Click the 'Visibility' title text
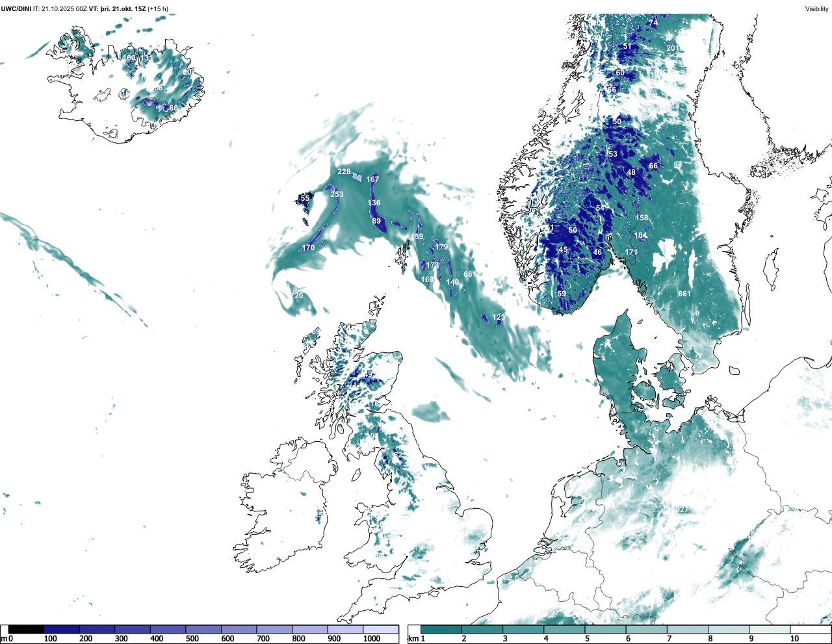The width and height of the screenshot is (832, 644). point(816,8)
